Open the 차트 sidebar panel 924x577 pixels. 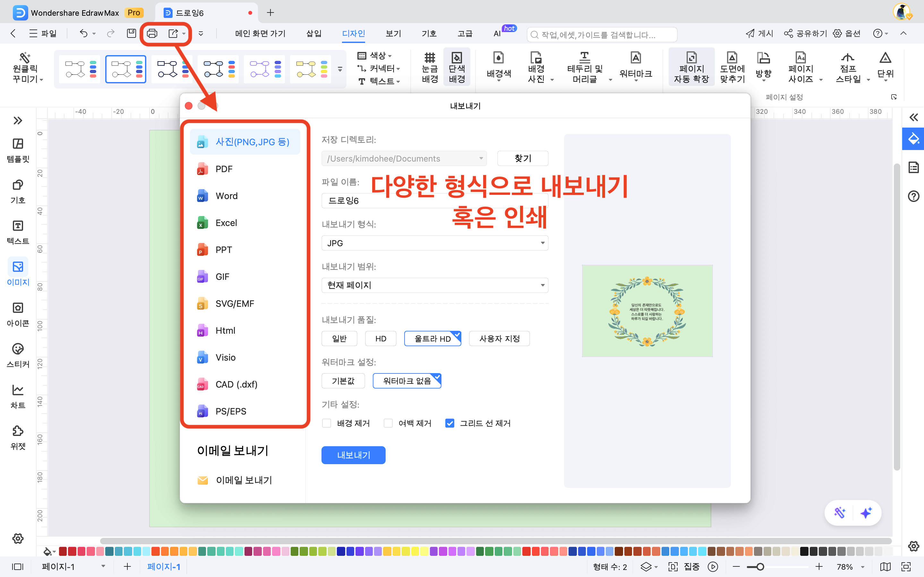(18, 396)
